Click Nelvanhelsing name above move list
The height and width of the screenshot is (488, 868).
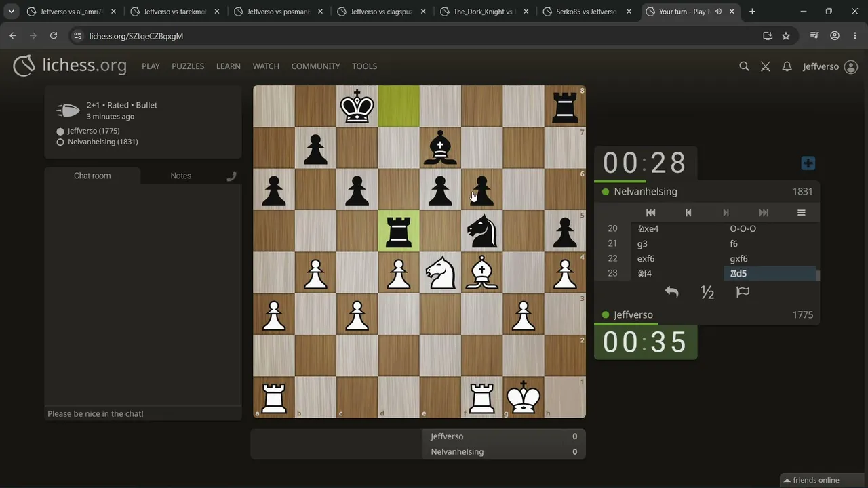point(646,192)
